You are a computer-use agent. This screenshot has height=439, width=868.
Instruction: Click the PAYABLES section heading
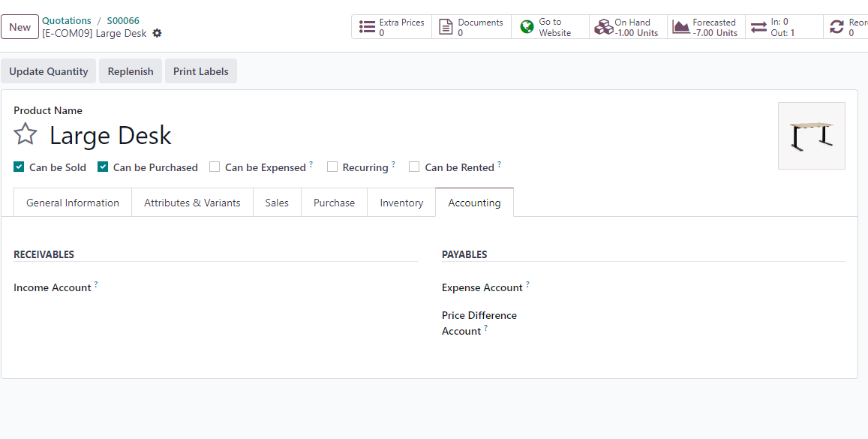click(464, 254)
